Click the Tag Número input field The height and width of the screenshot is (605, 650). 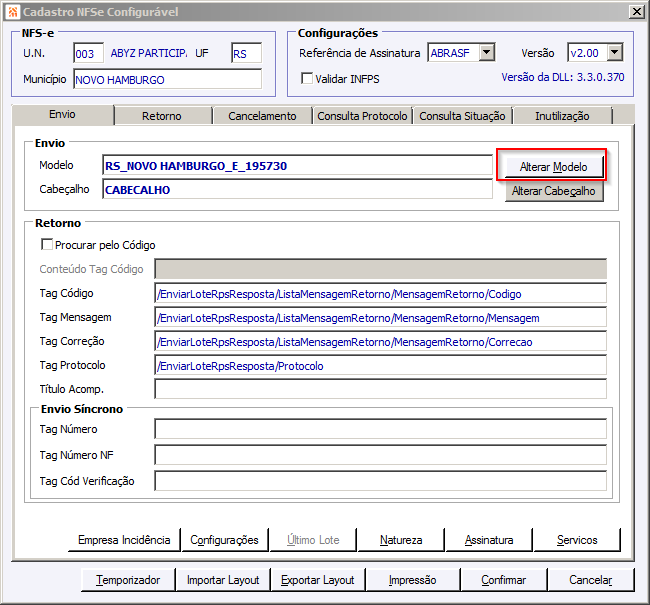[381, 429]
